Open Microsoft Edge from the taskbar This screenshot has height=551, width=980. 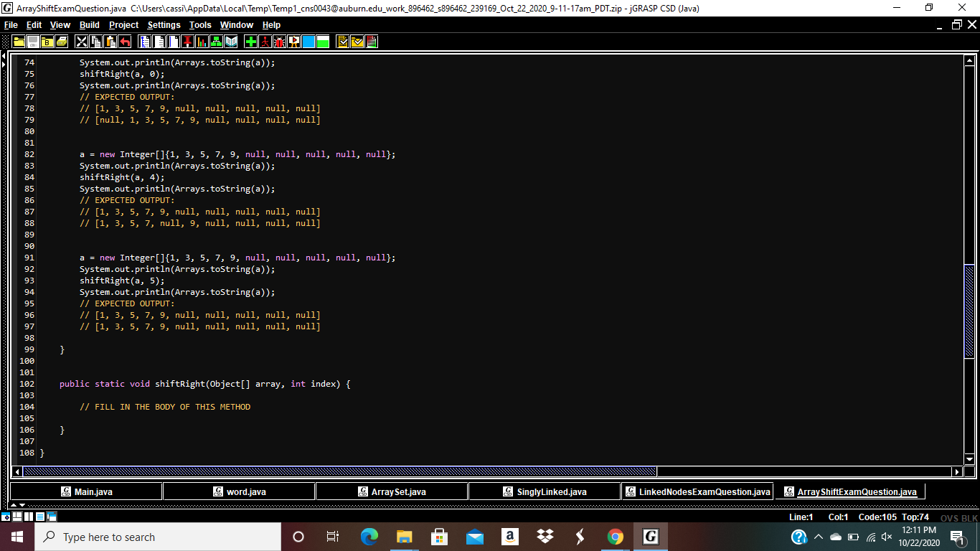pos(369,537)
